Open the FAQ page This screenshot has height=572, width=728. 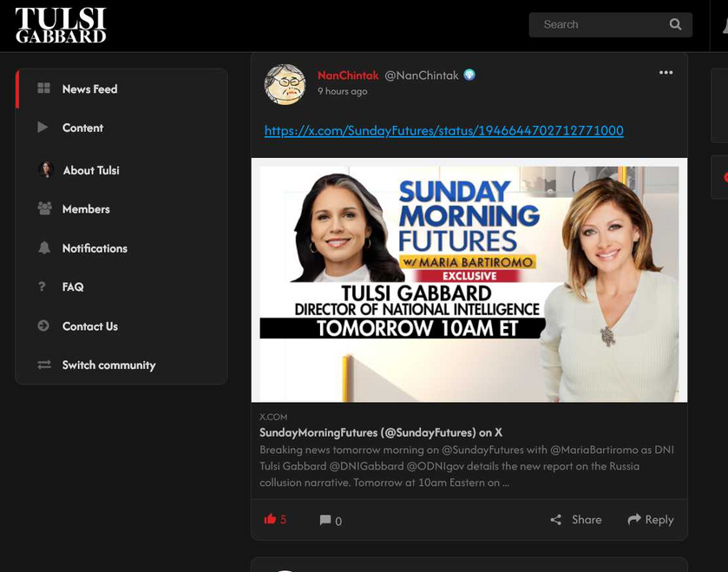pyautogui.click(x=121, y=287)
